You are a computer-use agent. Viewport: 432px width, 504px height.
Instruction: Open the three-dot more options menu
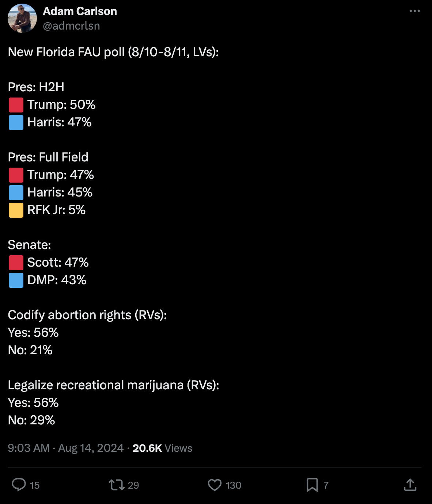pos(414,11)
